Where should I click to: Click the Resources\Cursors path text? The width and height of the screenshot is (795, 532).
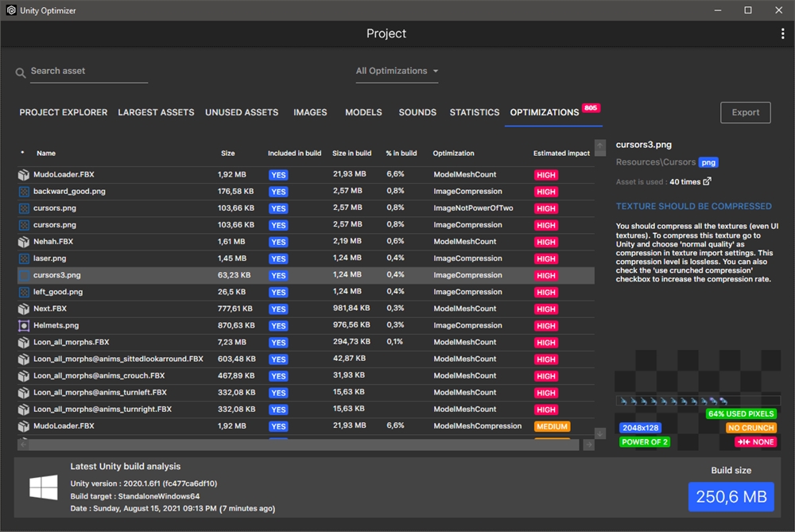coord(655,162)
